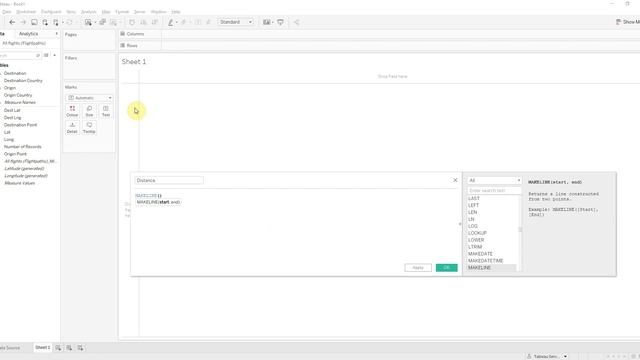Click New Dashboard icon in bottom tab bar
This screenshot has height=360, width=640.
[x=69, y=348]
